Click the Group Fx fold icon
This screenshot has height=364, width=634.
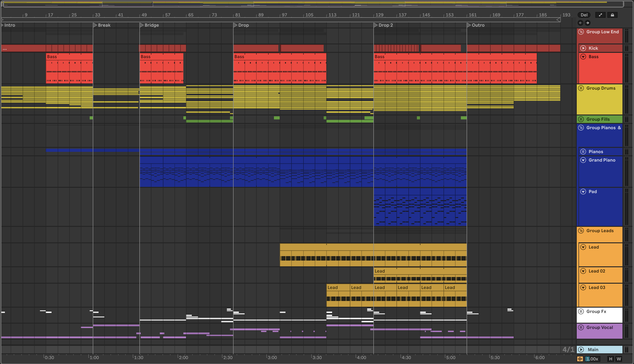581,311
